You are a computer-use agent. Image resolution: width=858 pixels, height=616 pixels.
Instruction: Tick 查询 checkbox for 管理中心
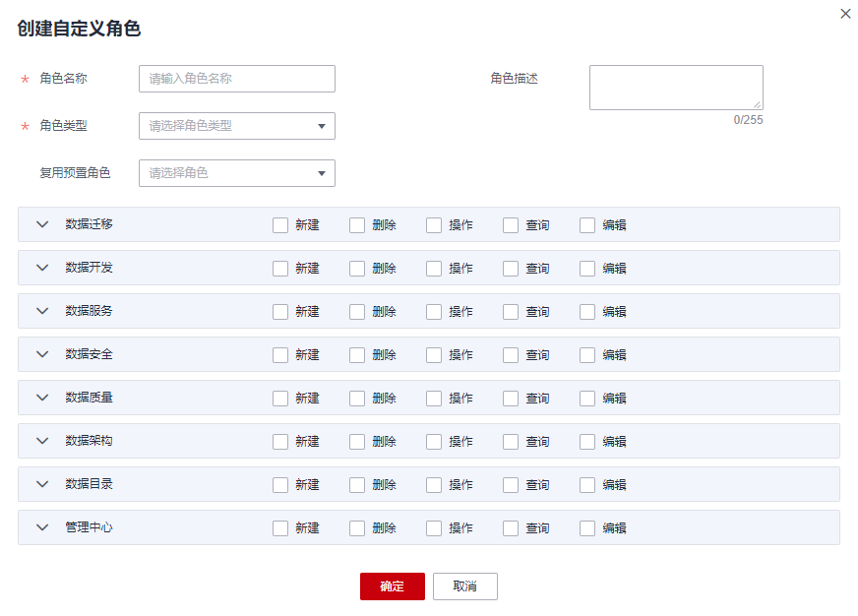(x=511, y=528)
